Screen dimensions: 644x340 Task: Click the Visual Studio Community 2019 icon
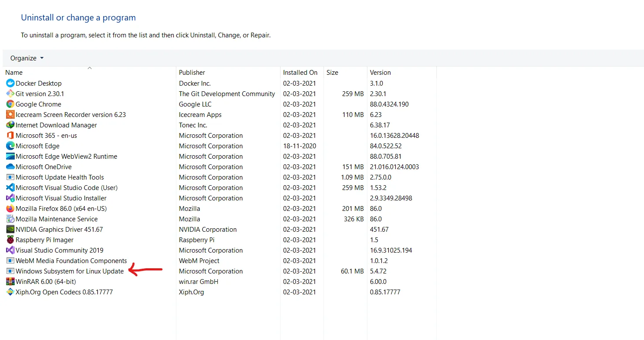[x=10, y=250]
